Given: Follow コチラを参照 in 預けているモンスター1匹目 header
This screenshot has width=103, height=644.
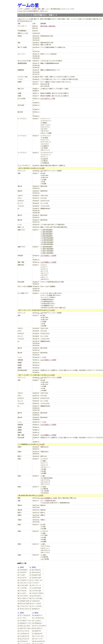Looking at the screenshot, I should tap(51, 310).
